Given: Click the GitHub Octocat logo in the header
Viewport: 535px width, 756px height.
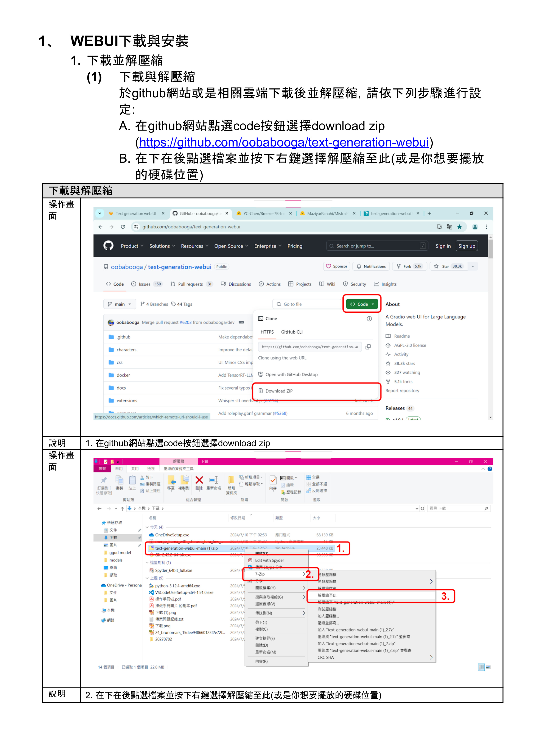Looking at the screenshot, I should pyautogui.click(x=108, y=246).
